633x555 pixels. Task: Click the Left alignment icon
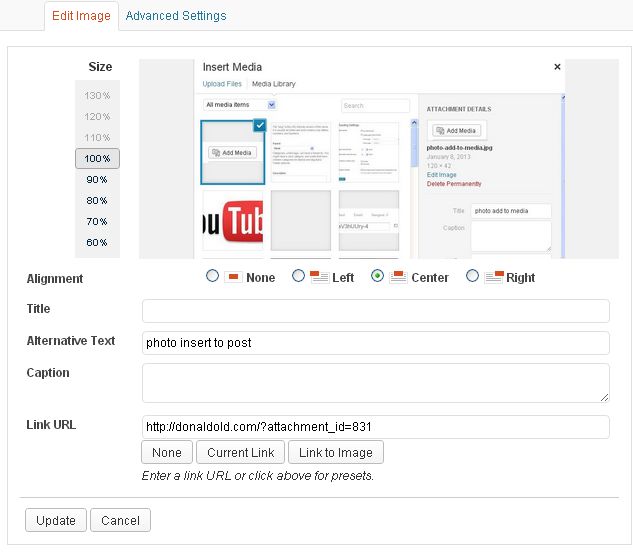320,277
